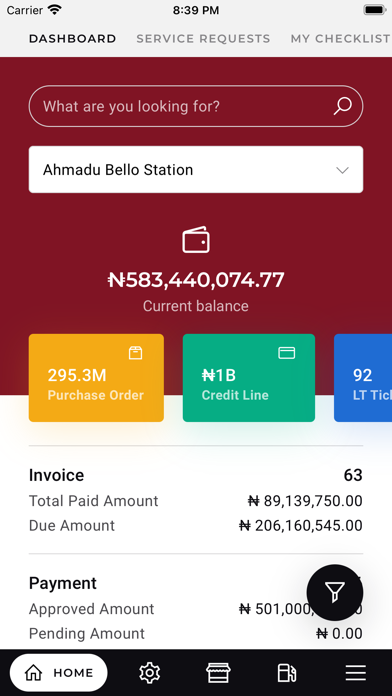The width and height of the screenshot is (392, 696).
Task: Click the station dropdown chevron arrow
Action: click(x=342, y=170)
